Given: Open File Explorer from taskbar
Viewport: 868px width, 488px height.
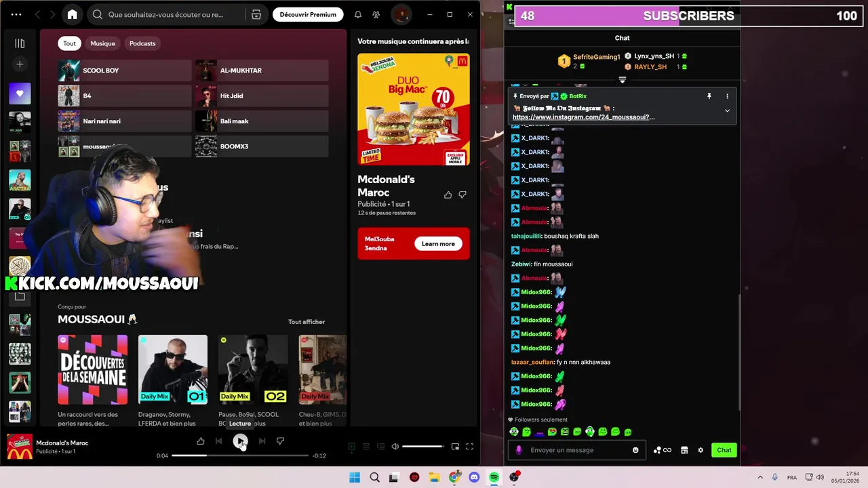Looking at the screenshot, I should pos(434,477).
